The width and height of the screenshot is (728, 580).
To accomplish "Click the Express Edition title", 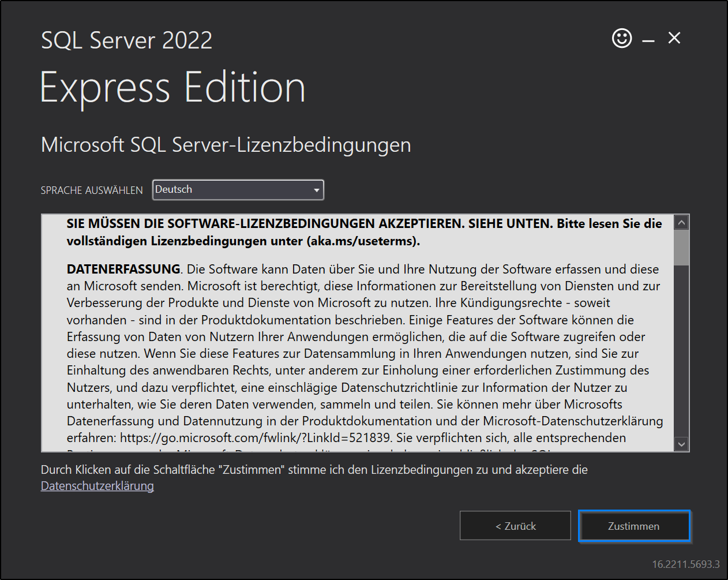I will tap(173, 88).
